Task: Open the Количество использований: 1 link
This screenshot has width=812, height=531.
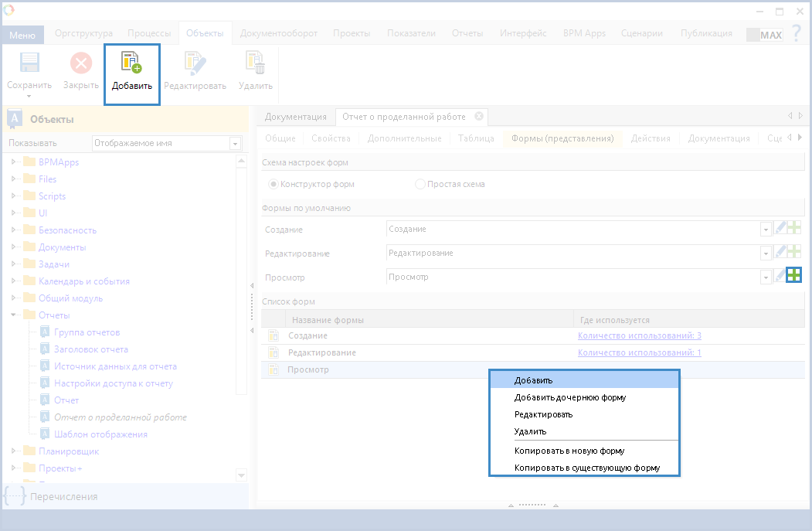Action: point(640,352)
